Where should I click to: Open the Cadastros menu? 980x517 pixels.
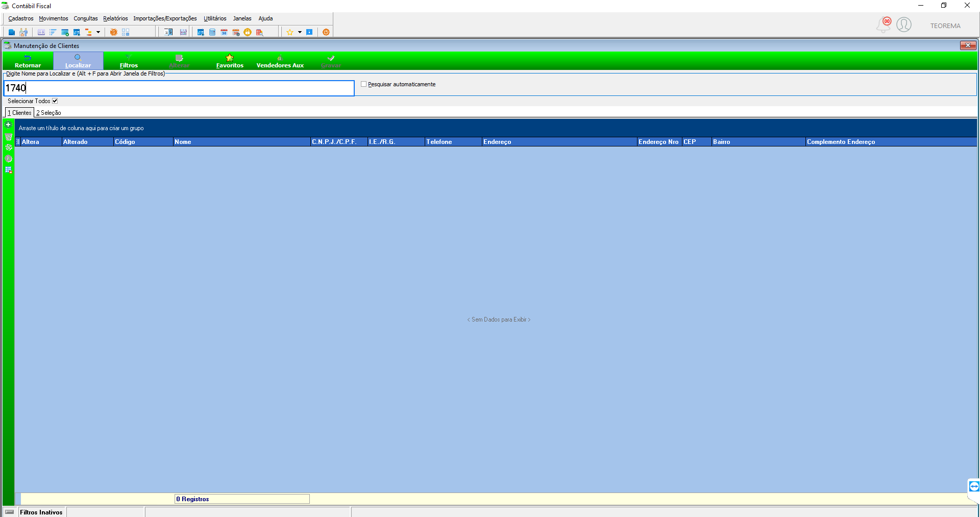pyautogui.click(x=21, y=18)
